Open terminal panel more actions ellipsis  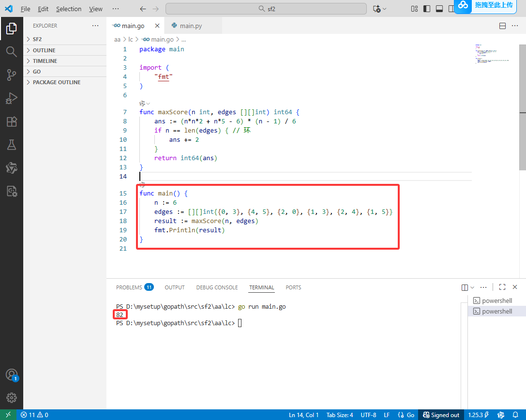(x=483, y=287)
